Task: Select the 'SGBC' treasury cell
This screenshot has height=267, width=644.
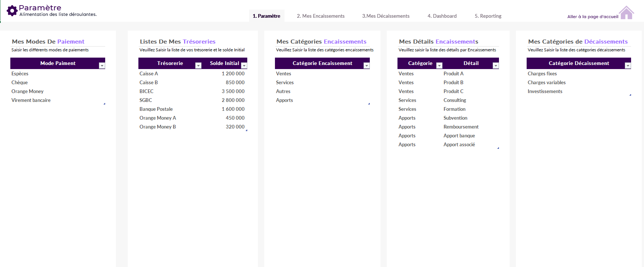Action: pyautogui.click(x=170, y=100)
